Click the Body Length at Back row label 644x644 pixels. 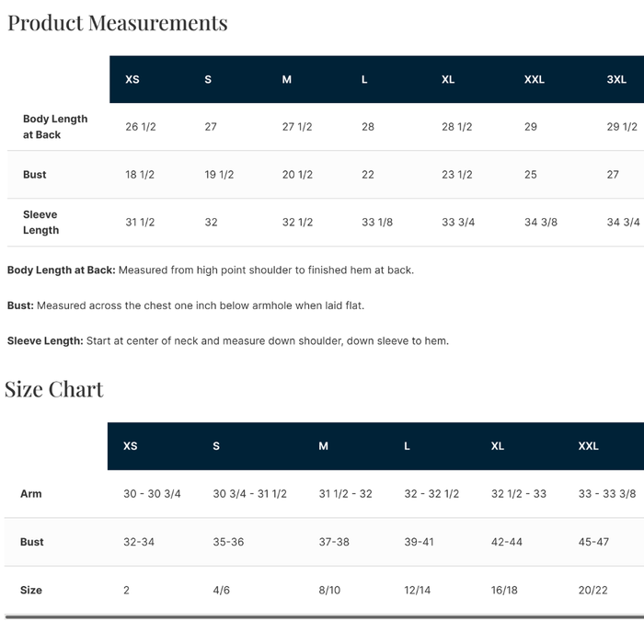(55, 127)
